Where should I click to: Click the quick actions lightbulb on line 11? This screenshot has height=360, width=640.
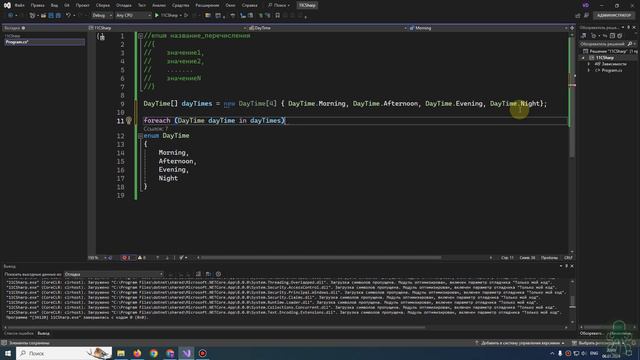129,120
